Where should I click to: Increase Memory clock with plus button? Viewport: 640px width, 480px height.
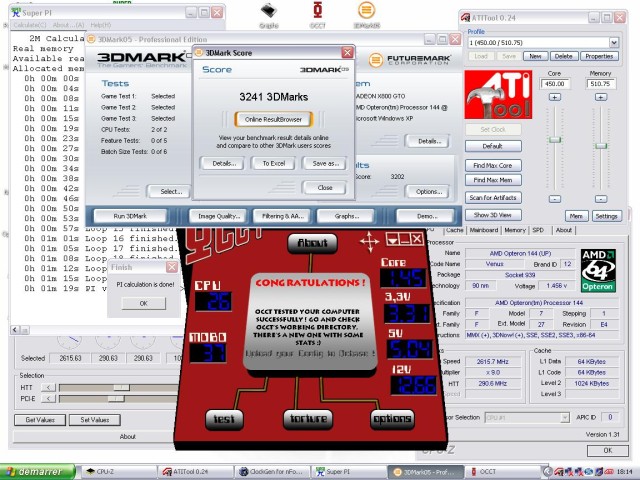point(600,97)
